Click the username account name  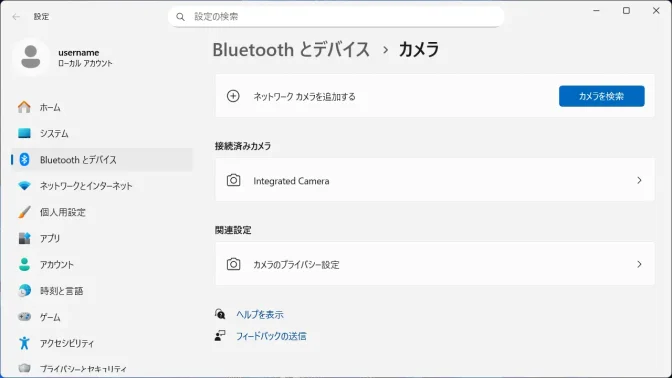pos(79,52)
